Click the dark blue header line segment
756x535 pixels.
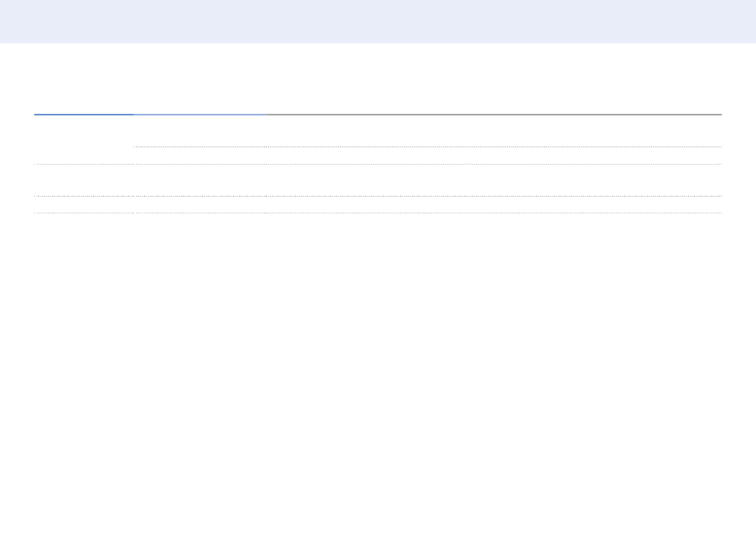click(84, 115)
